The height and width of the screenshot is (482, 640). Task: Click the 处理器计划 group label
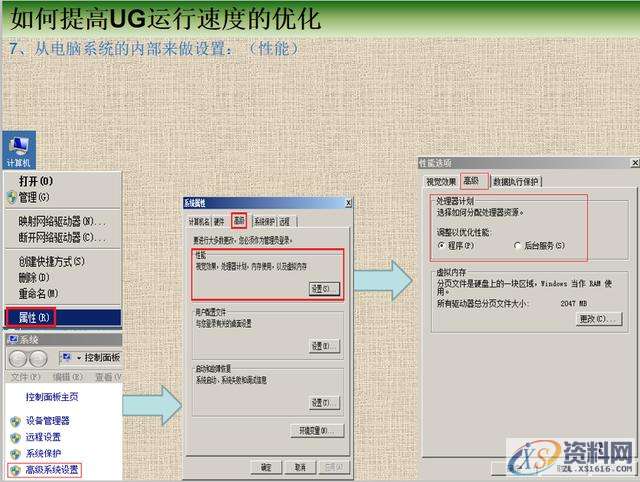(x=455, y=201)
